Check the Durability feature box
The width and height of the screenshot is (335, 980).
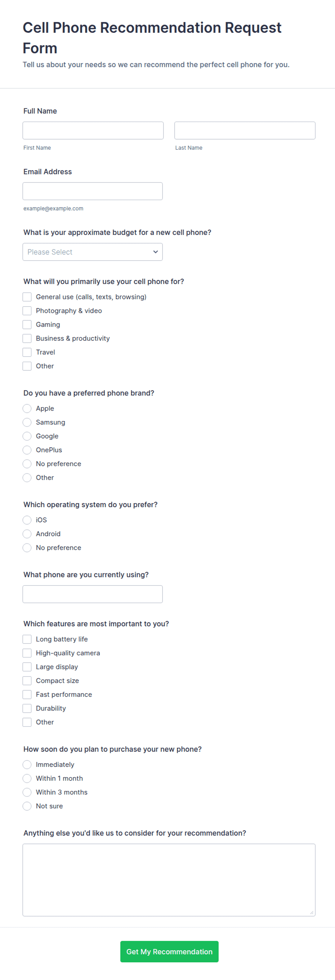coord(27,708)
